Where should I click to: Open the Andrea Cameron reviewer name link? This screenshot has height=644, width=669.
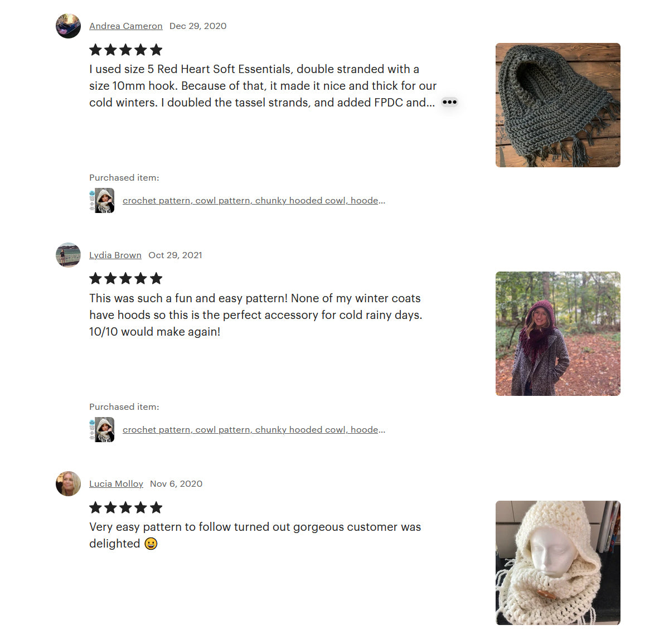[126, 26]
